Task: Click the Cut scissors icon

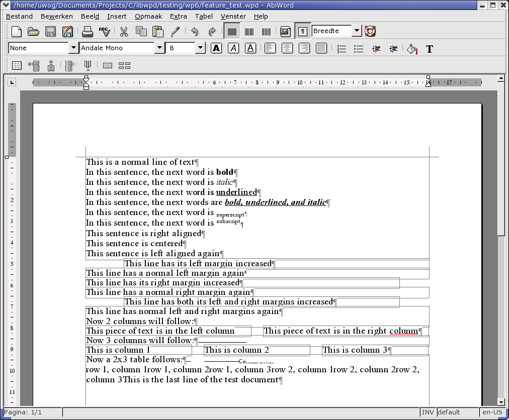Action: click(x=124, y=32)
